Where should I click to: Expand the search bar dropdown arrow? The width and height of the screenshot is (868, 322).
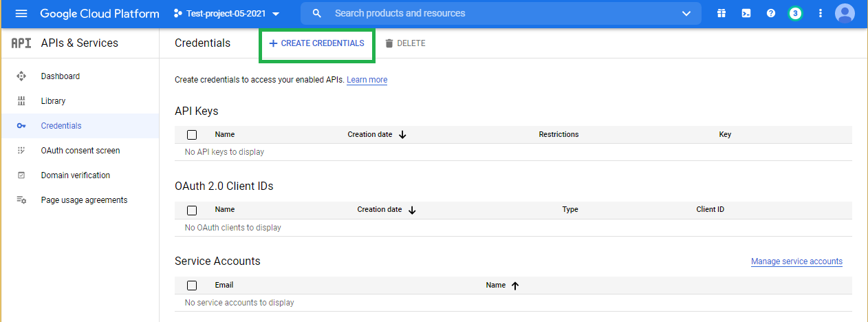pyautogui.click(x=686, y=14)
